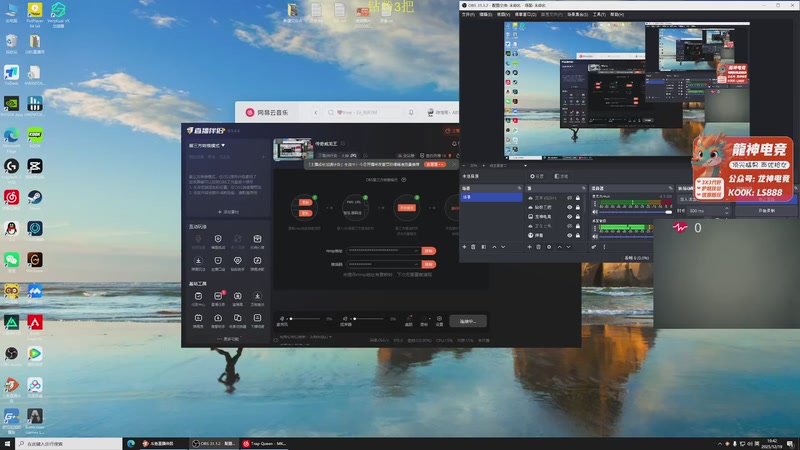800x450 pixels.
Task: Adjust microphone volume slider in 直播伴侣
Action: tap(305, 319)
